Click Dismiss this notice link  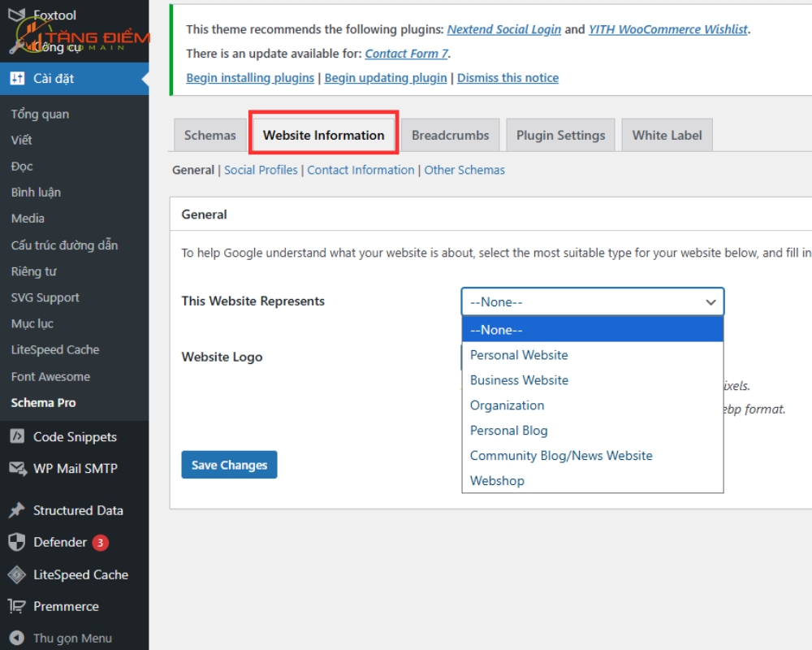pos(508,78)
